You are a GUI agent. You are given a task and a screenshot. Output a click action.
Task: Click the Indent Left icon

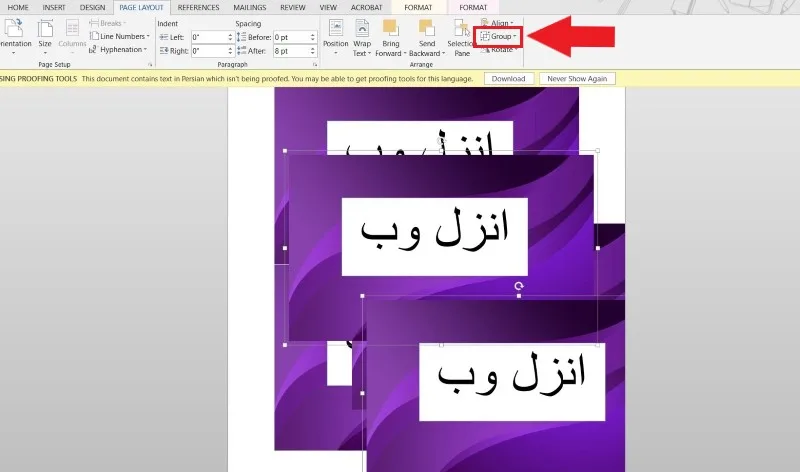click(x=163, y=37)
